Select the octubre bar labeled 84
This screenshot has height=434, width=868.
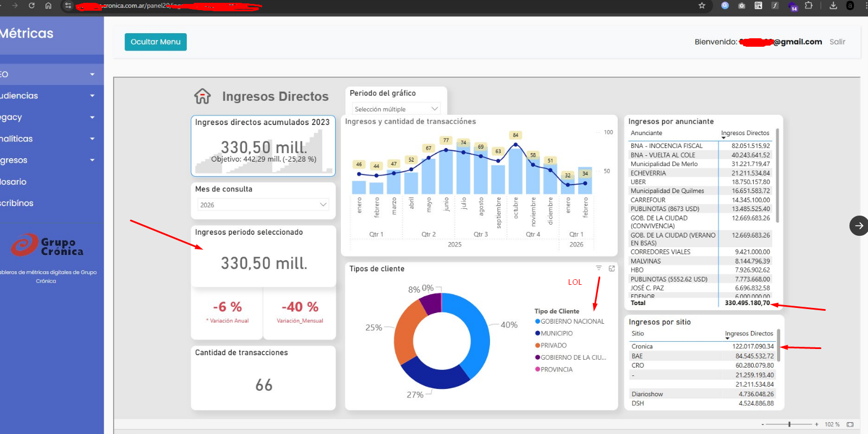515,171
